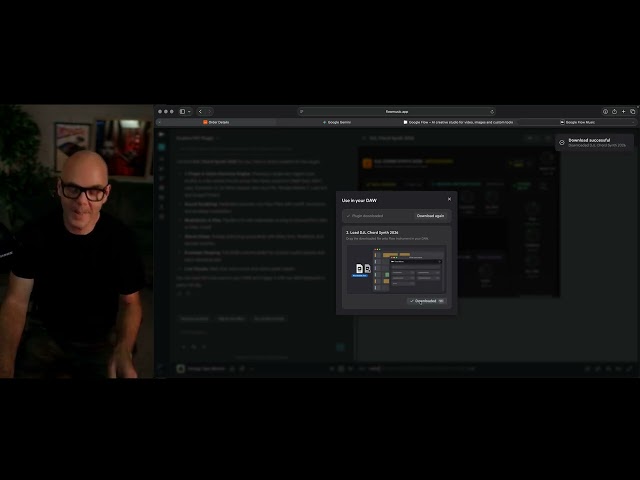640x480 pixels.
Task: Switch to Google Flow AI creative studio tab
Action: click(458, 122)
